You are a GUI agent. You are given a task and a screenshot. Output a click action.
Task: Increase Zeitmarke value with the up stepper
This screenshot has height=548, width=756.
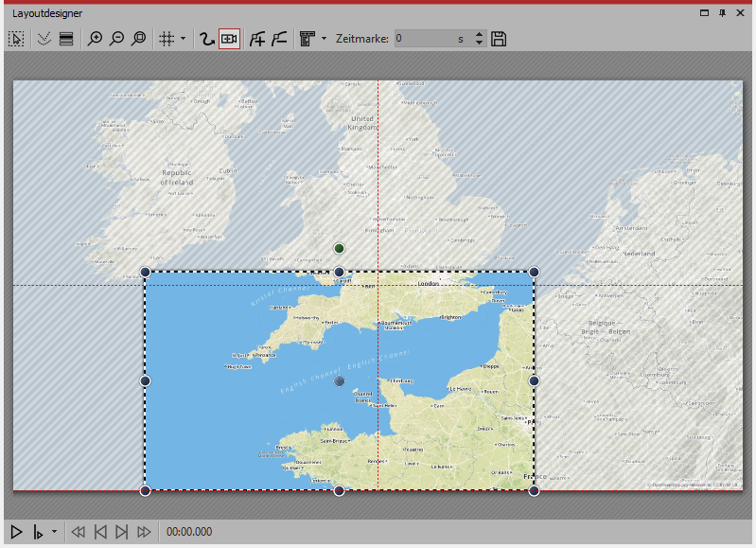click(x=479, y=35)
